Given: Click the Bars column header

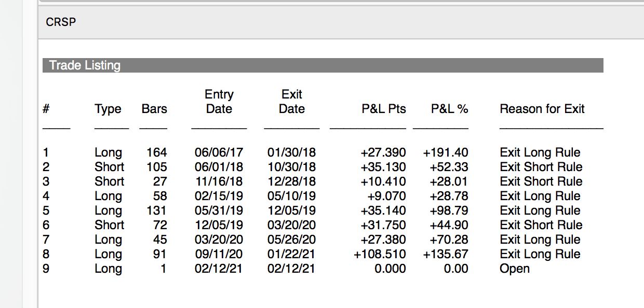Looking at the screenshot, I should [x=154, y=109].
